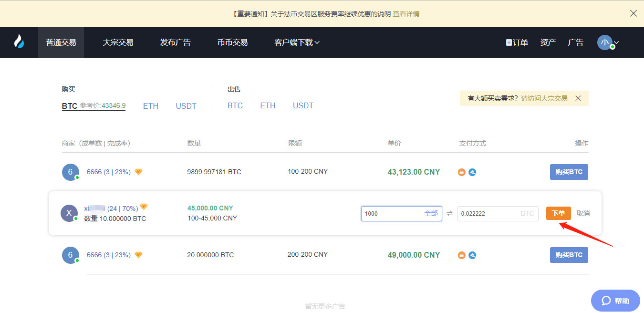Click diamond badge next to (24 | 70%)
Viewport: 644px width, 313px height.
tap(144, 207)
